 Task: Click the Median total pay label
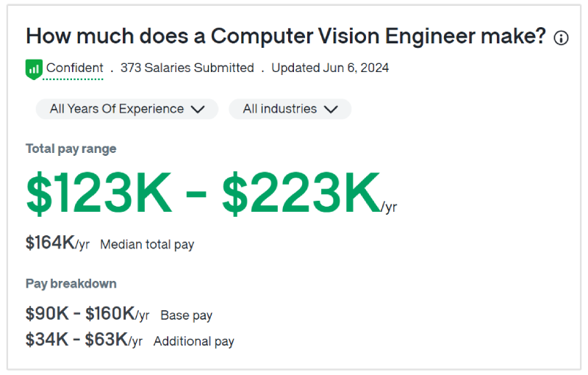click(x=147, y=244)
